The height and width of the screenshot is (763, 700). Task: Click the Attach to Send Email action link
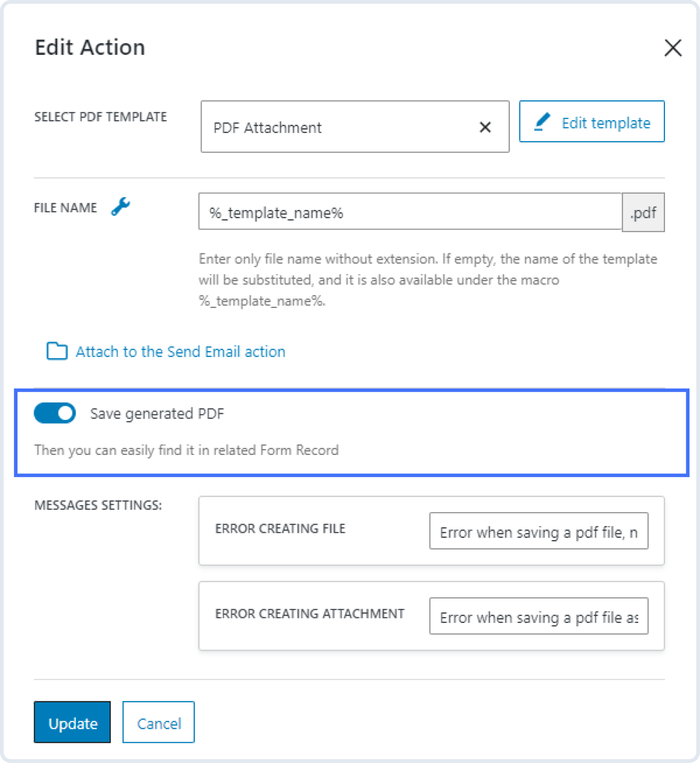pyautogui.click(x=180, y=351)
